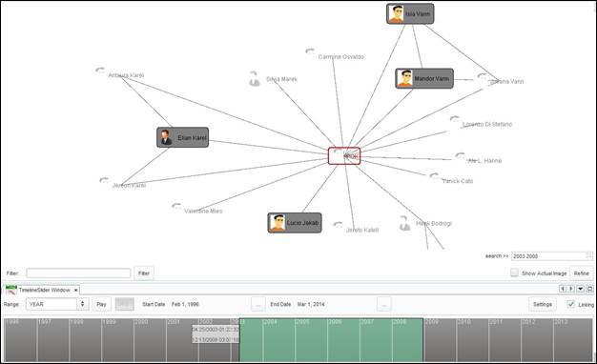Switch to the TimelineSlider Window tab
This screenshot has height=364, width=597.
click(x=44, y=290)
